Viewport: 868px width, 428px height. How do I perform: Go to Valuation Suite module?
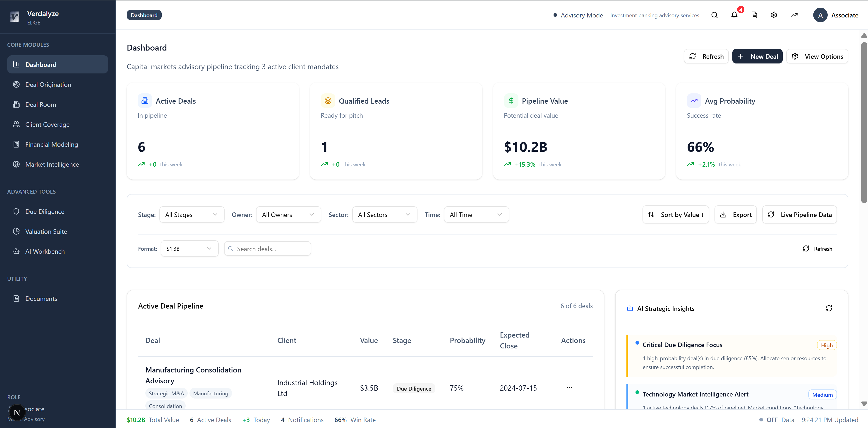[x=46, y=231]
